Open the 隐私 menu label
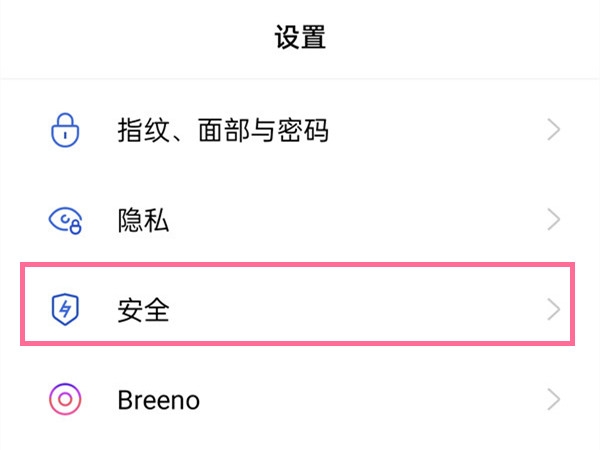This screenshot has width=600, height=450. tap(143, 220)
